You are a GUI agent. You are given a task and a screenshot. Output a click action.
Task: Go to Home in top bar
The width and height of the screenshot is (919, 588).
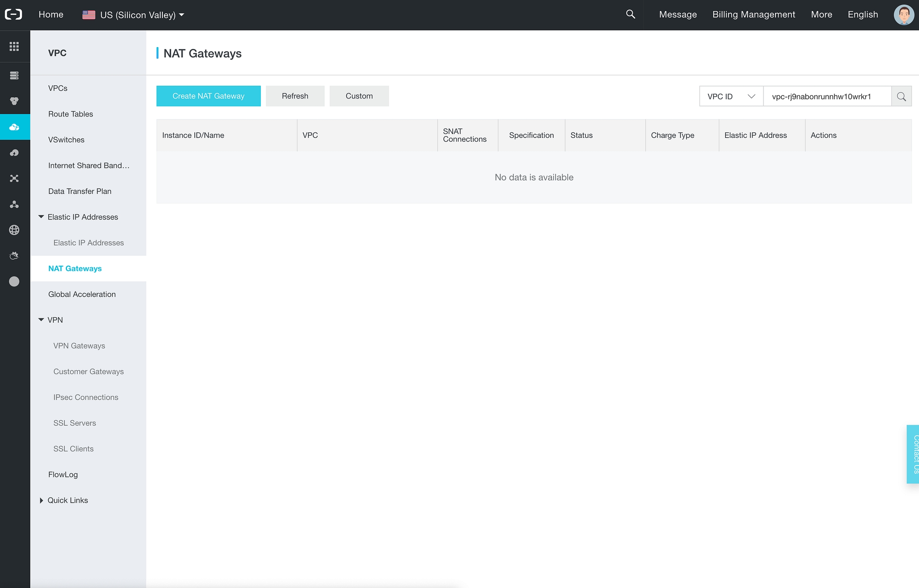[x=51, y=15]
